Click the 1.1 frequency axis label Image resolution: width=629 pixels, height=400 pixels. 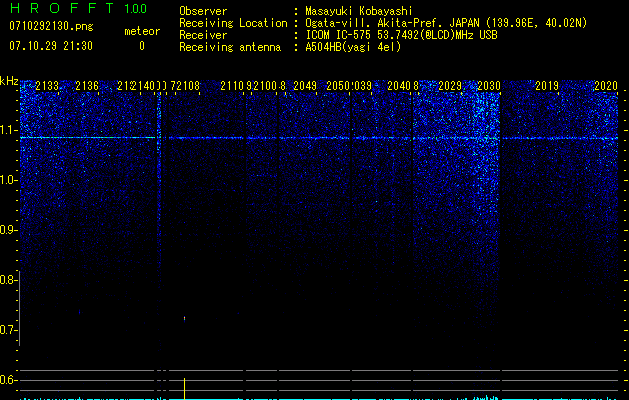[x=8, y=130]
